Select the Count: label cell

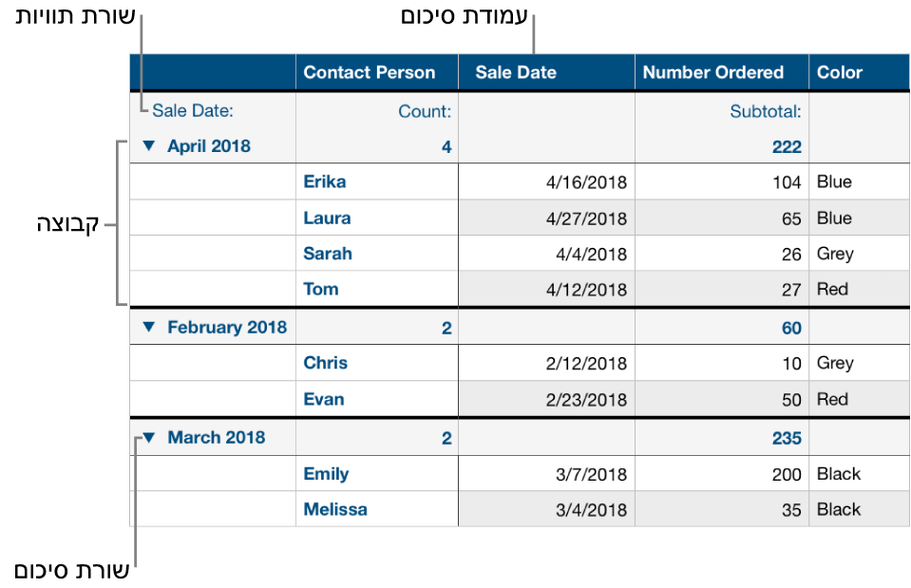(x=425, y=111)
